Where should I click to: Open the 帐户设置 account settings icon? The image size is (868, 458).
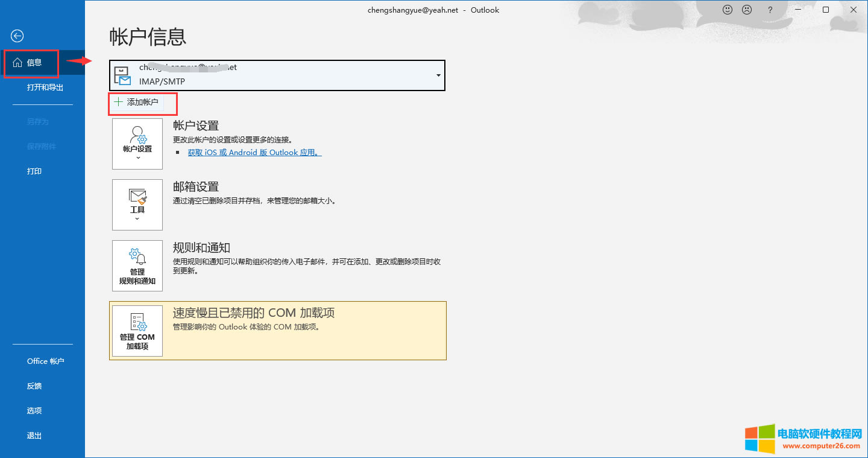137,135
